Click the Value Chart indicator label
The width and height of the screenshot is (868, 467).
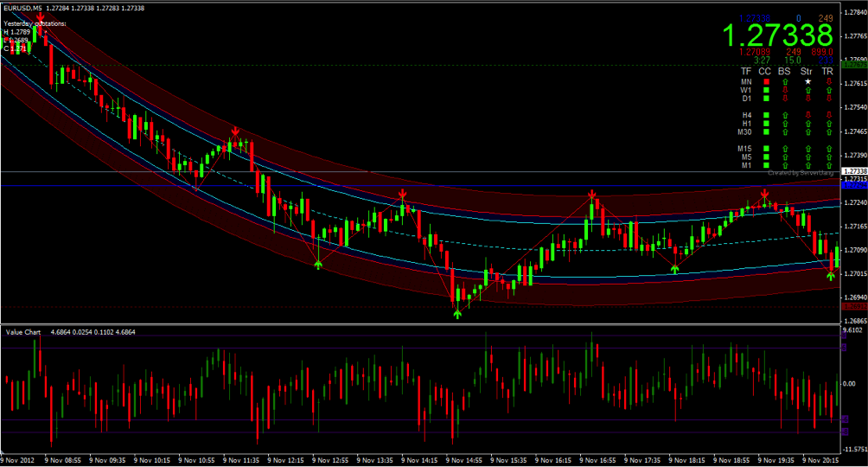tap(23, 332)
